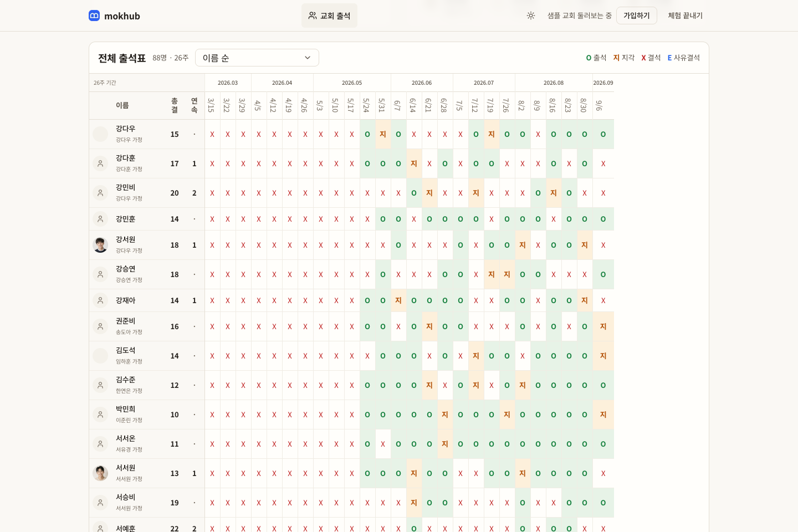Click 강민비's person avatar icon
Image resolution: width=798 pixels, height=532 pixels.
(x=100, y=193)
